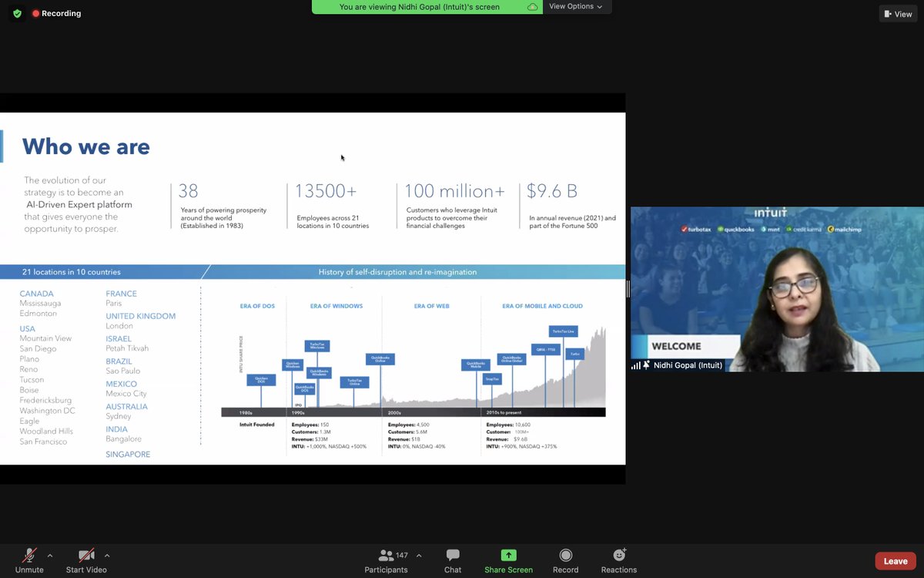Screen dimensions: 924x578
Task: Expand video settings arrow beside Start Video
Action: (107, 556)
